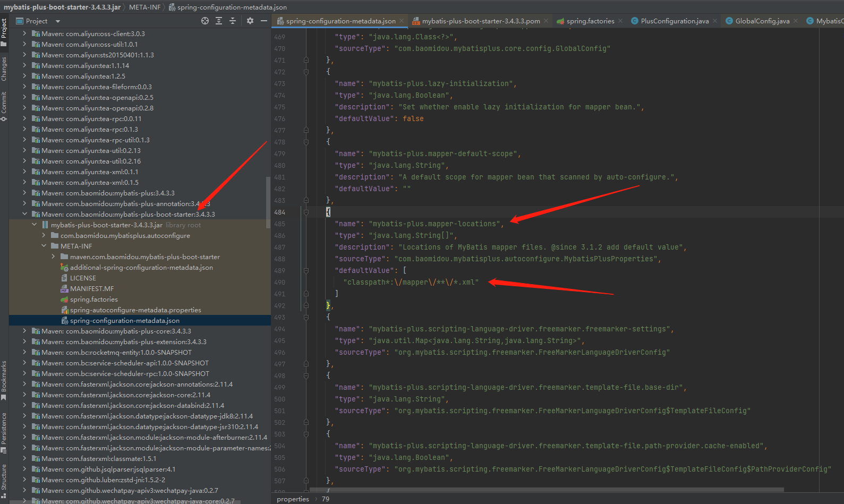
Task: Click the false defaultValue on line 476
Action: click(x=413, y=118)
